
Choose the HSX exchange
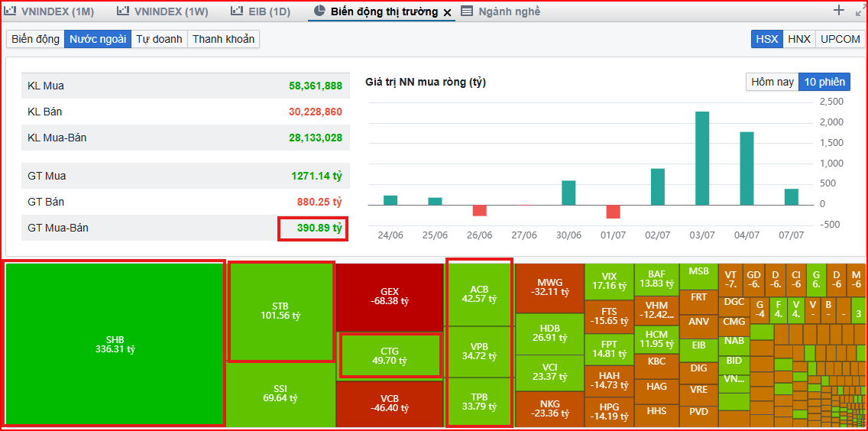766,39
